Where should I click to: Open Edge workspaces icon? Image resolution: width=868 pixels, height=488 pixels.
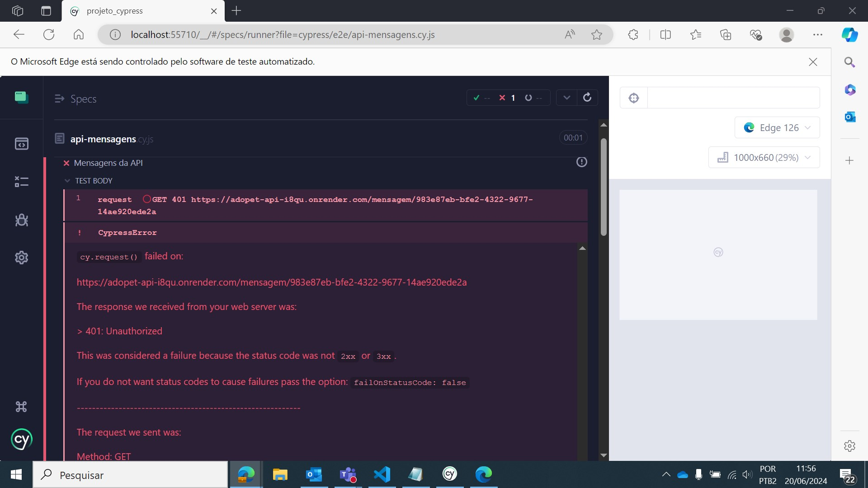[x=18, y=11]
